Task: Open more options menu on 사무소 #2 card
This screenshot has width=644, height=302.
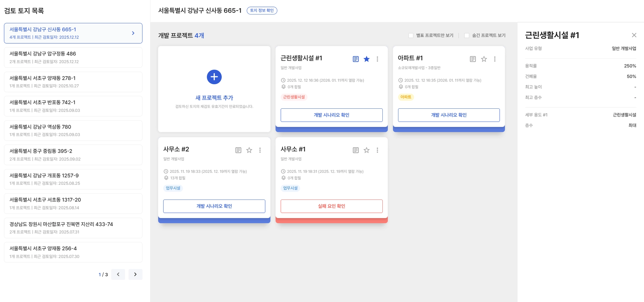Action: pos(260,150)
